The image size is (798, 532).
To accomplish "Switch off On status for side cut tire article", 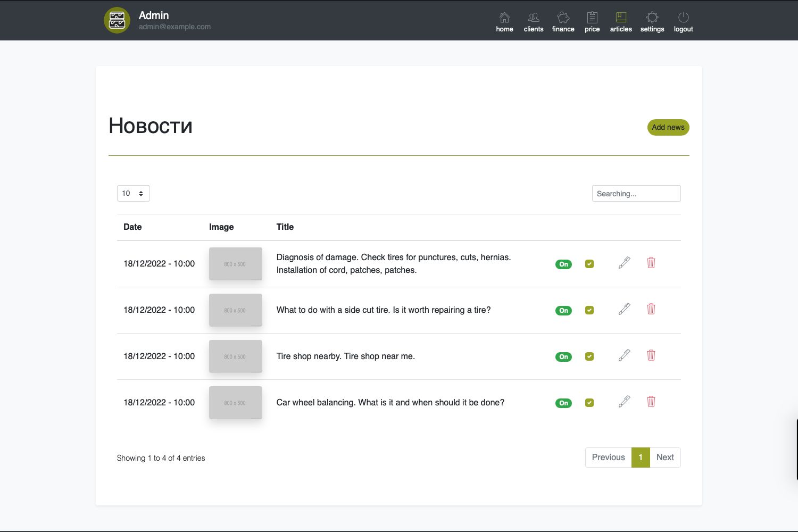I will 563,310.
